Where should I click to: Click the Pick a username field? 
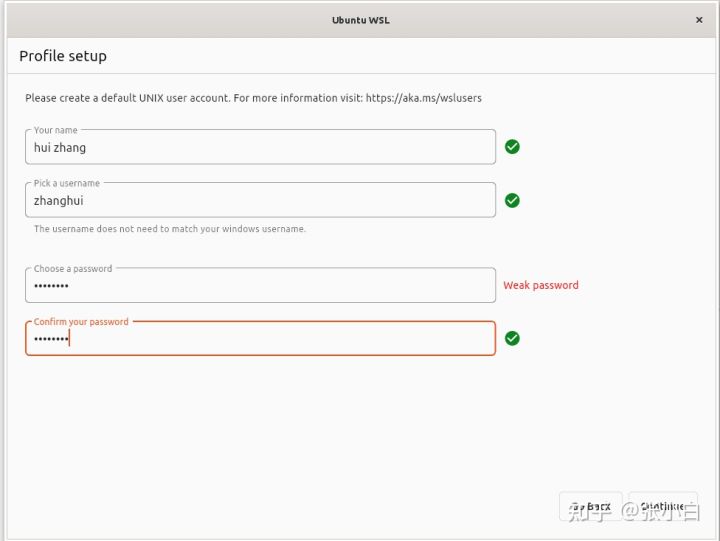260,200
